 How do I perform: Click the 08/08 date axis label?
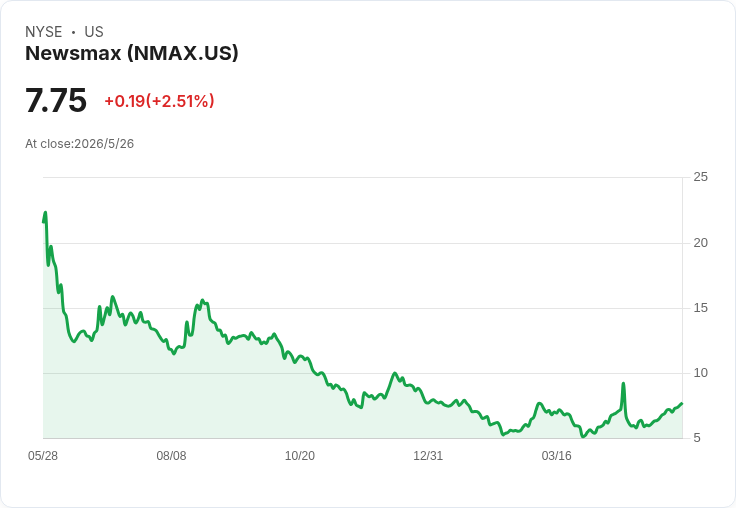coord(171,456)
